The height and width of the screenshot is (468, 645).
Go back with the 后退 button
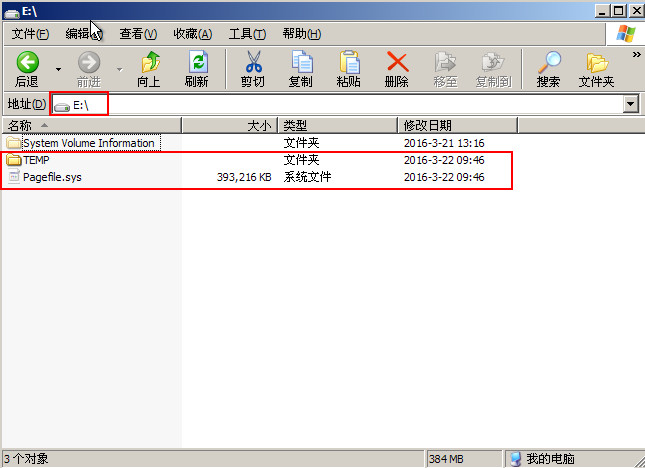[27, 69]
